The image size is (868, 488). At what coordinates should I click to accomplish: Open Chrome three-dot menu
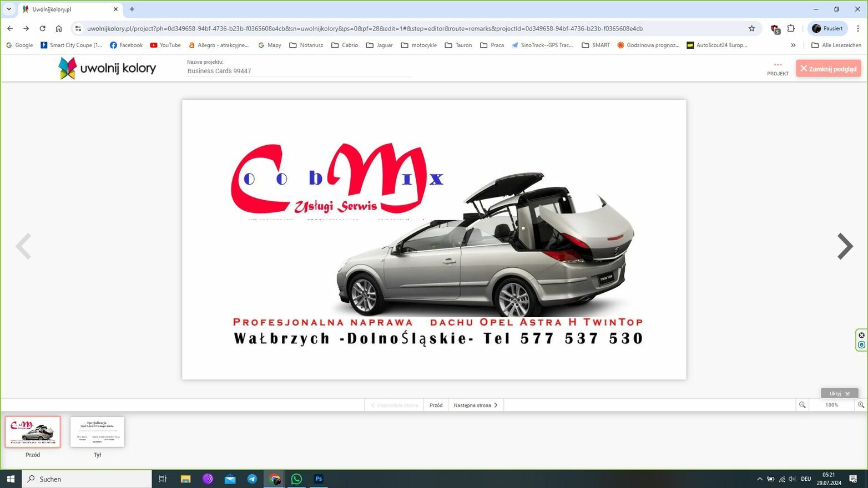[x=857, y=28]
